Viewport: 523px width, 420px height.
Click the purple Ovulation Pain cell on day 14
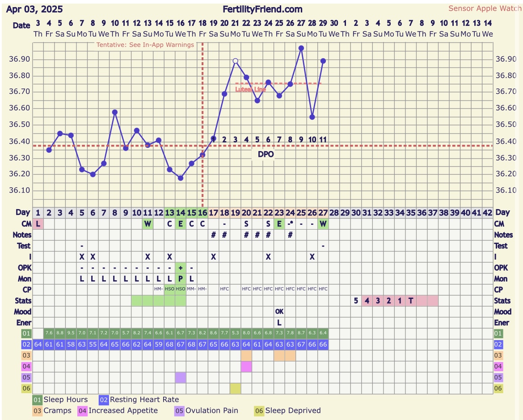coord(181,378)
